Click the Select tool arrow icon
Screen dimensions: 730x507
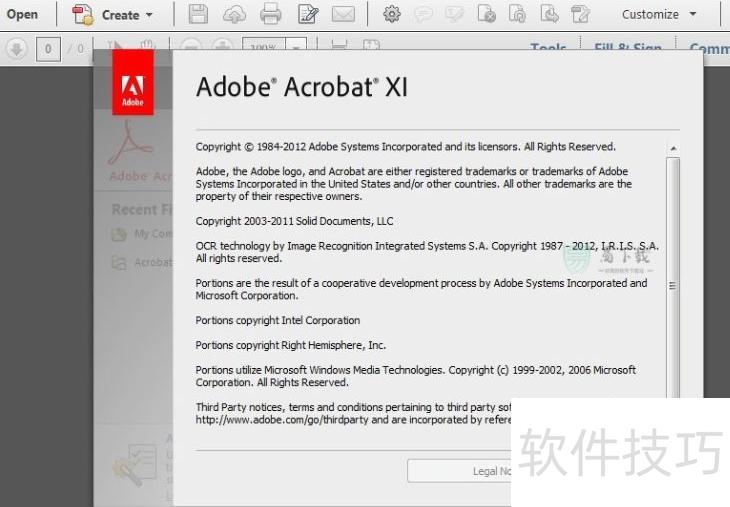coord(115,46)
